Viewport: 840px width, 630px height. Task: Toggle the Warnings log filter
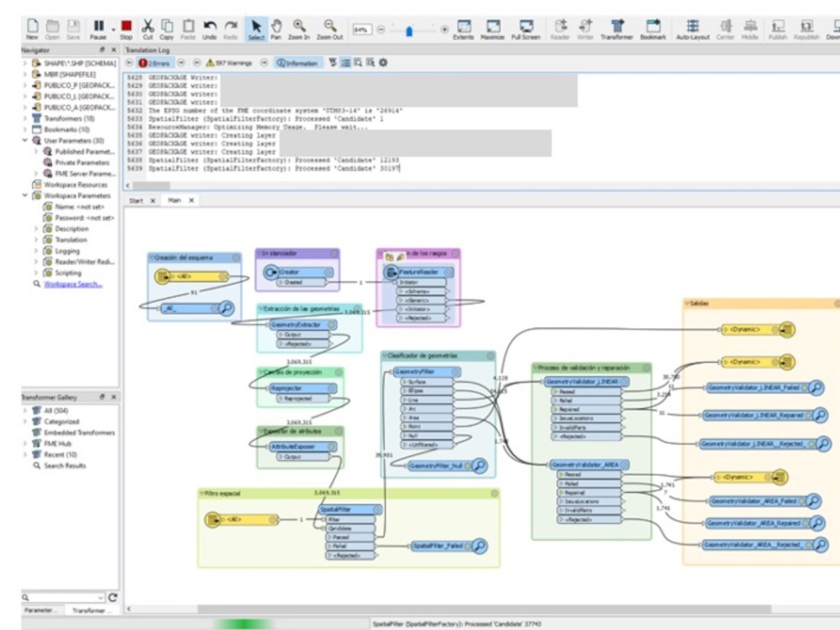point(229,63)
